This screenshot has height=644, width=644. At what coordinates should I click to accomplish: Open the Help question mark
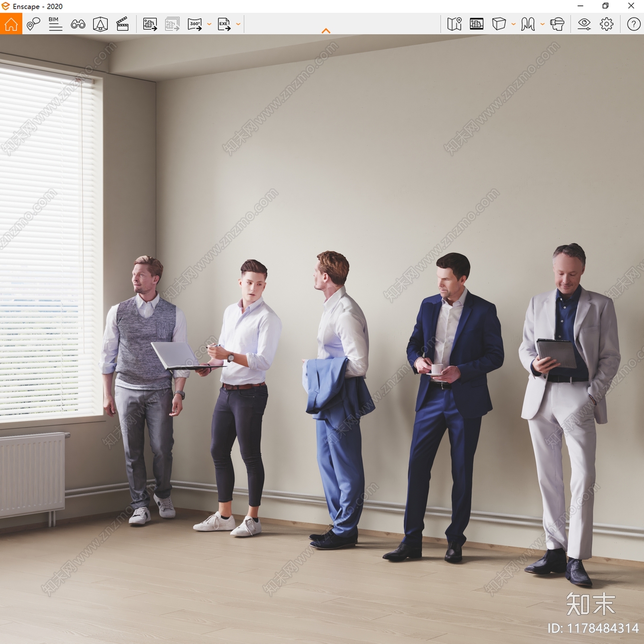634,24
